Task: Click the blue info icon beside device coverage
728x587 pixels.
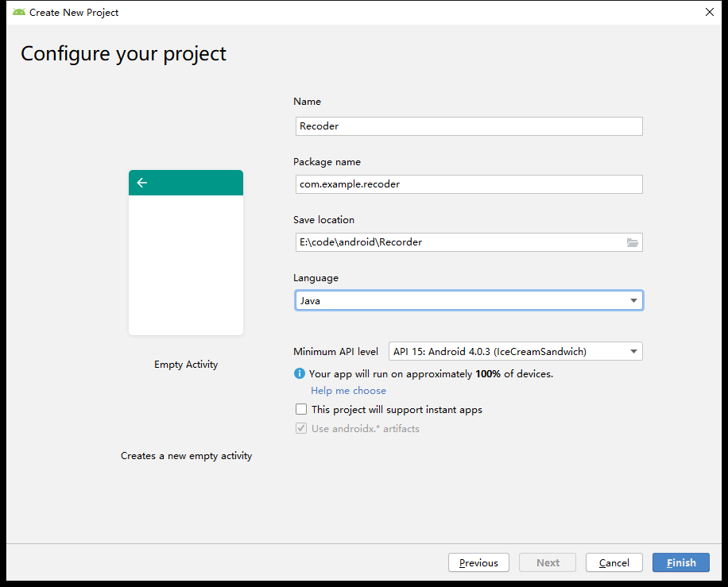Action: click(x=300, y=373)
